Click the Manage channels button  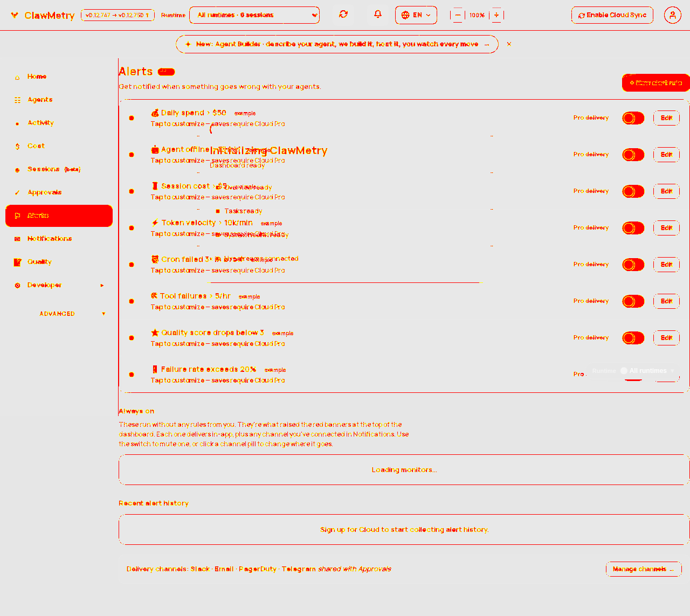coord(644,569)
